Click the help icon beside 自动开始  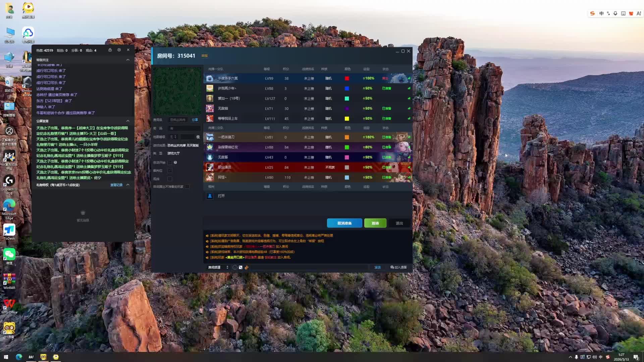(175, 163)
